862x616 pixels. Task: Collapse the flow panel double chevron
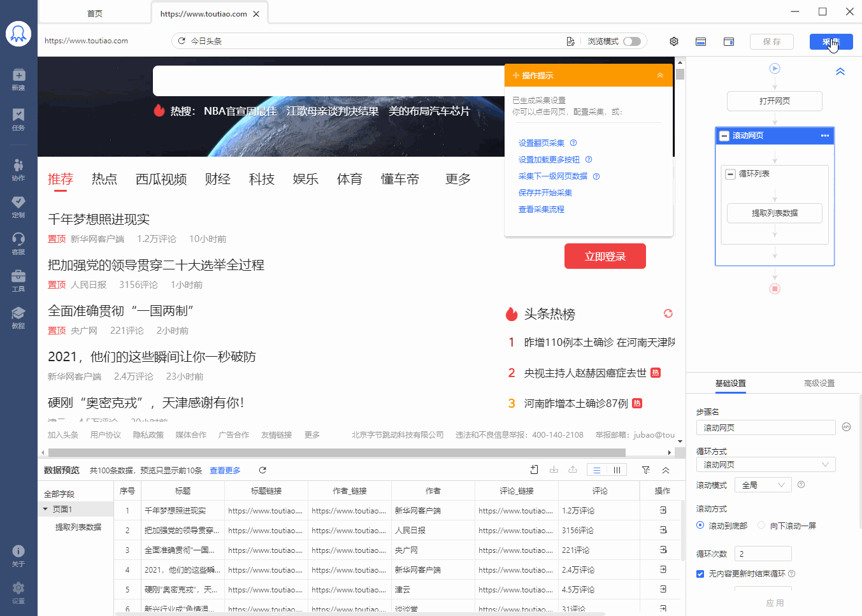point(840,71)
